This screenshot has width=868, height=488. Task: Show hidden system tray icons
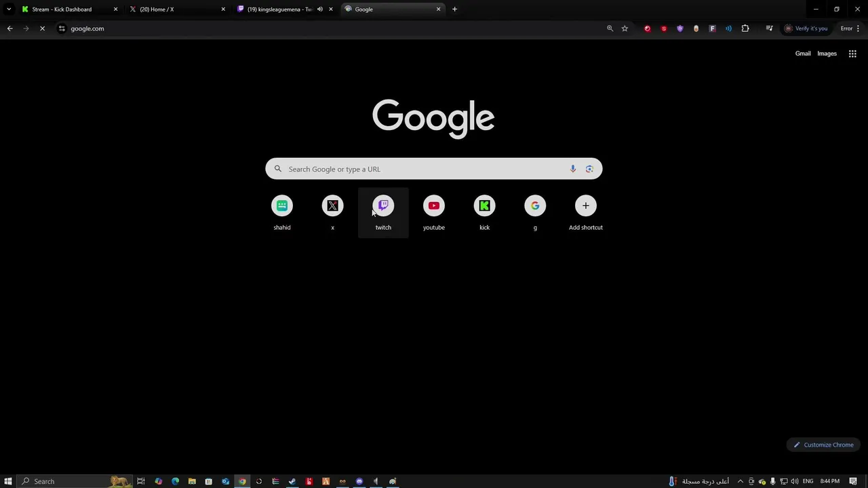pyautogui.click(x=741, y=481)
